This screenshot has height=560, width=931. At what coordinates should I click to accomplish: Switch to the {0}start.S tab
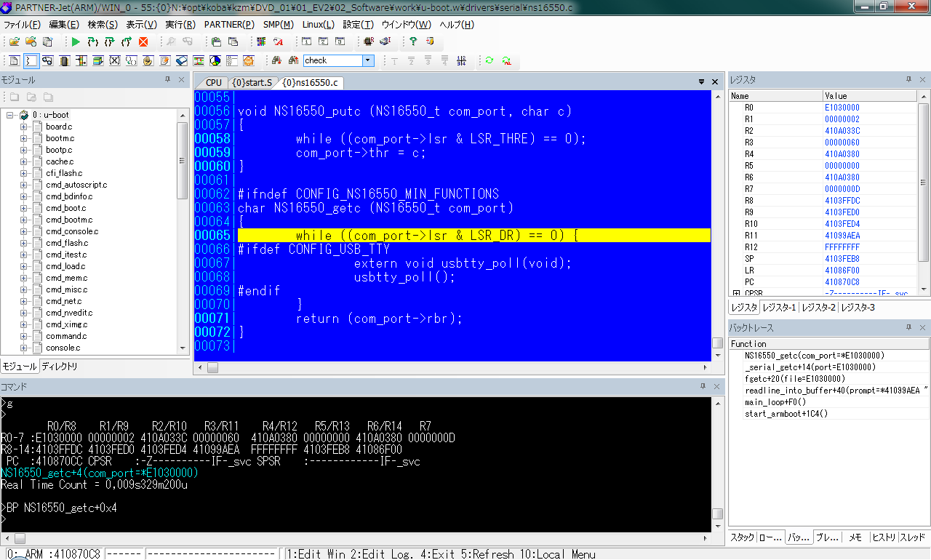tap(252, 82)
